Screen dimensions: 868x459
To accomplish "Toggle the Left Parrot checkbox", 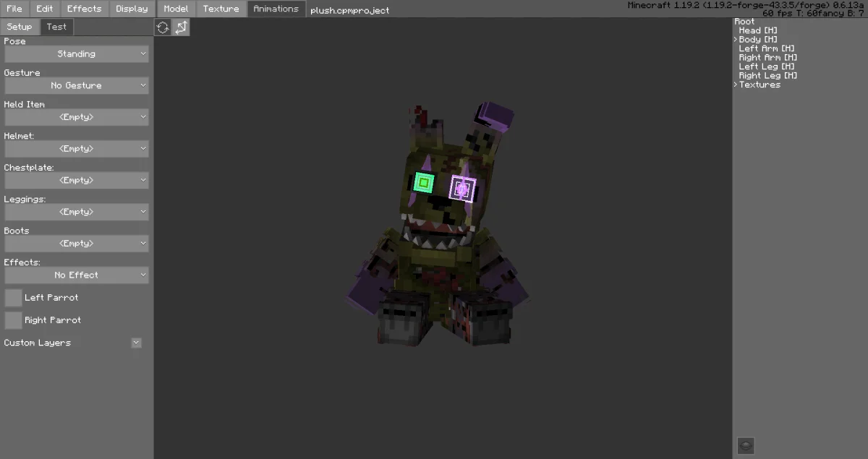I will pos(13,298).
